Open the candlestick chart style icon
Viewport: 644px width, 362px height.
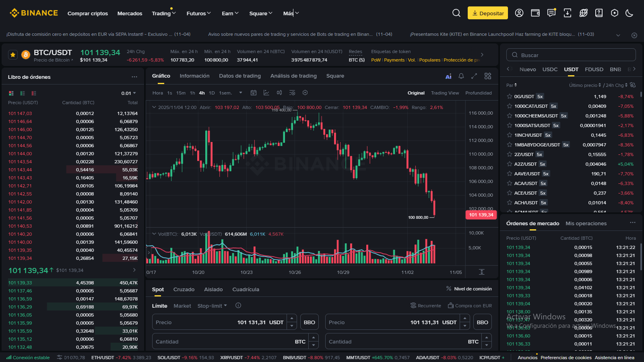[x=279, y=93]
